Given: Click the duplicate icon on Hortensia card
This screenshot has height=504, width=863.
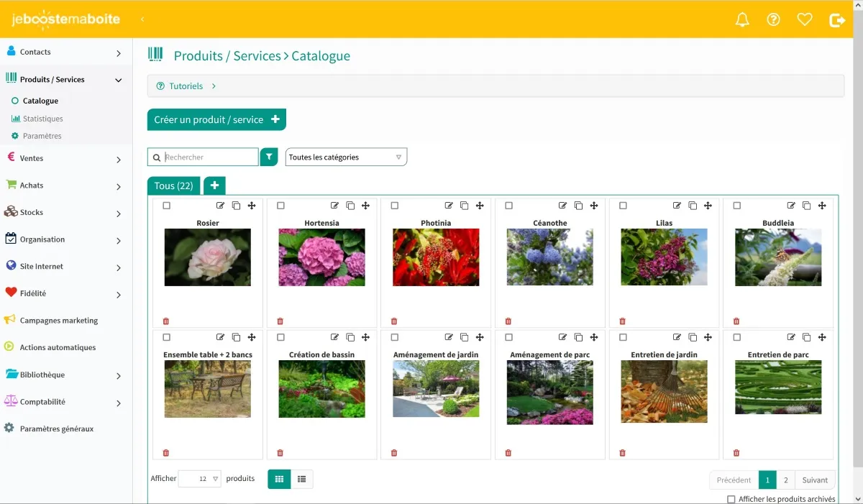Looking at the screenshot, I should 350,206.
